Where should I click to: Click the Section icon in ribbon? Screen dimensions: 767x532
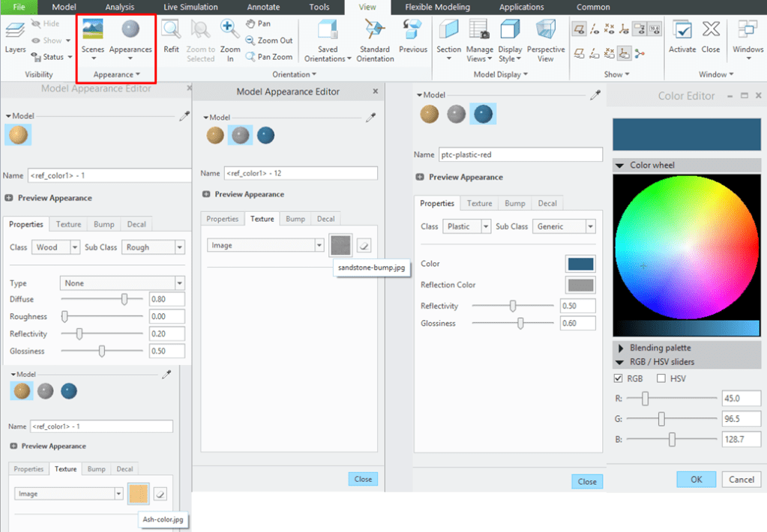pyautogui.click(x=448, y=31)
